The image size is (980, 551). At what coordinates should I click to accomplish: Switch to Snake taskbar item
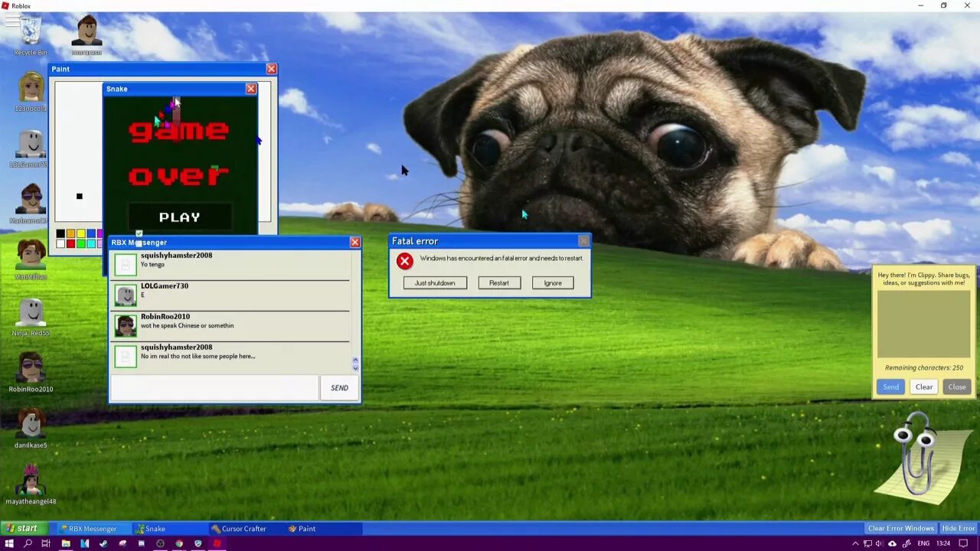pos(170,528)
